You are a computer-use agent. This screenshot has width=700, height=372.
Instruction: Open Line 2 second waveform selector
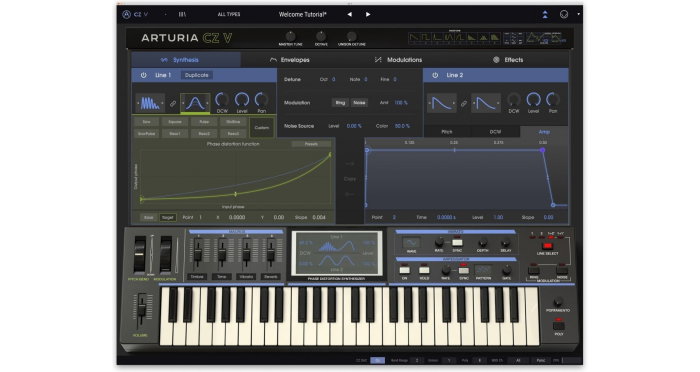(486, 104)
